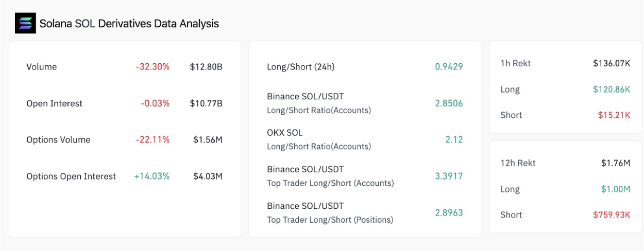Viewport: 644px width, 252px height.
Task: Click the 2.8506 Binance accounts ratio value
Action: (449, 103)
